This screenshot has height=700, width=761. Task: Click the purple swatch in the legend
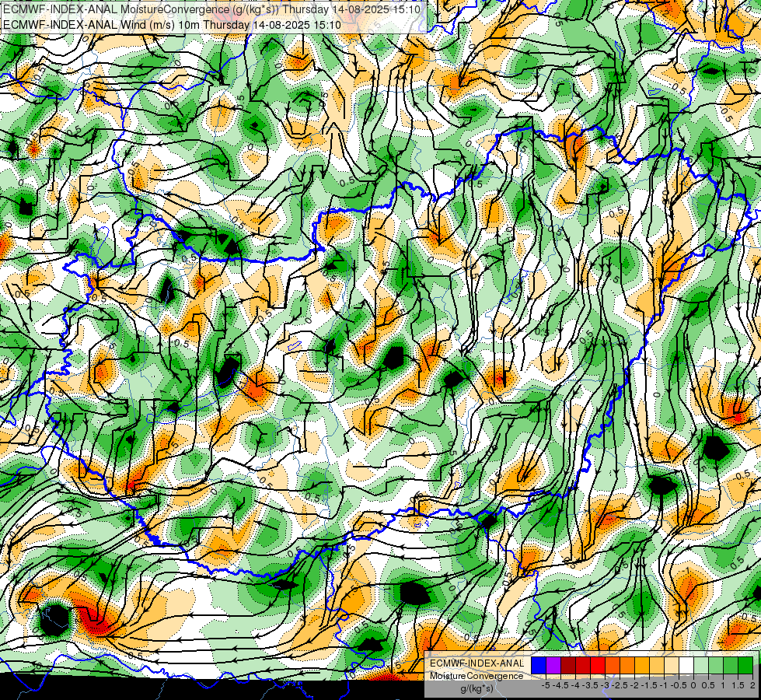point(553,665)
